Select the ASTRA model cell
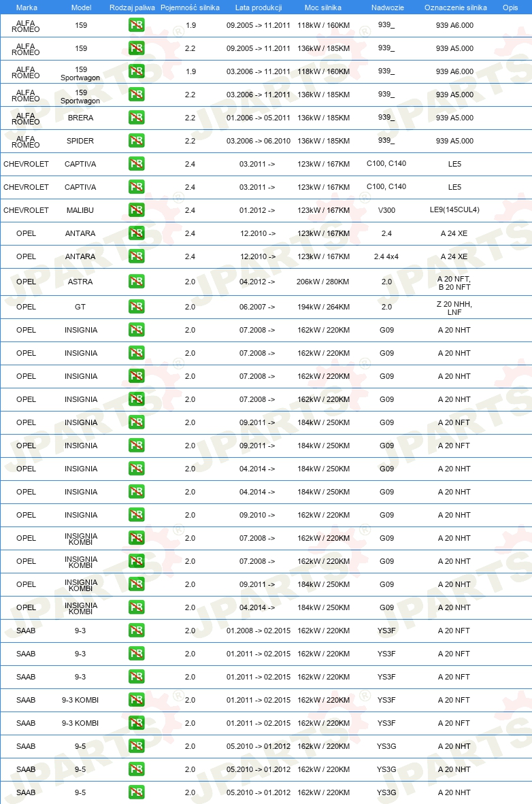This screenshot has width=532, height=804. pyautogui.click(x=80, y=282)
